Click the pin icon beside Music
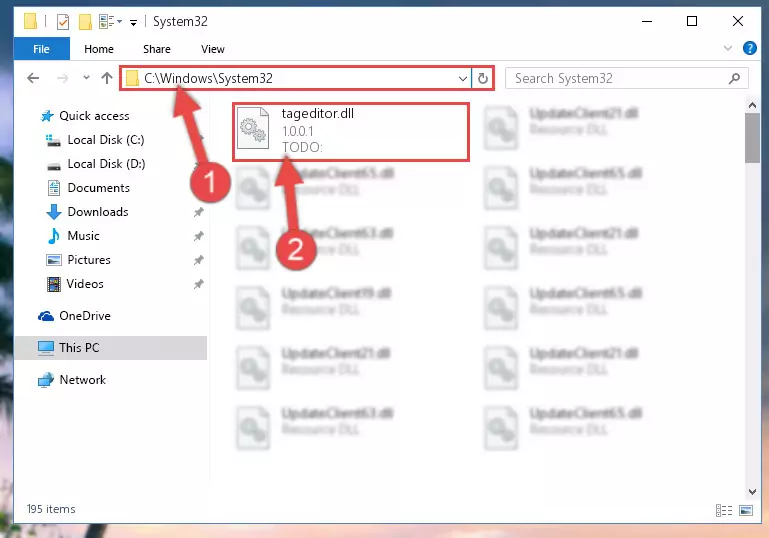The width and height of the screenshot is (769, 538). point(198,236)
